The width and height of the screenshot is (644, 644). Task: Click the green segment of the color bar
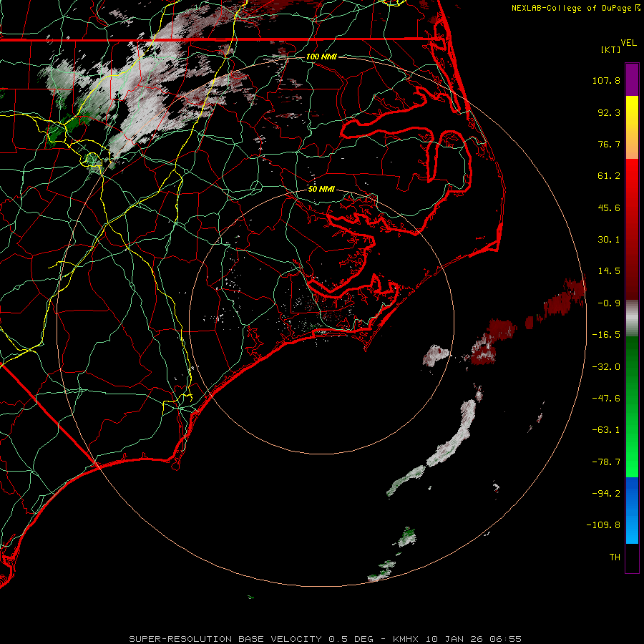coord(632,406)
